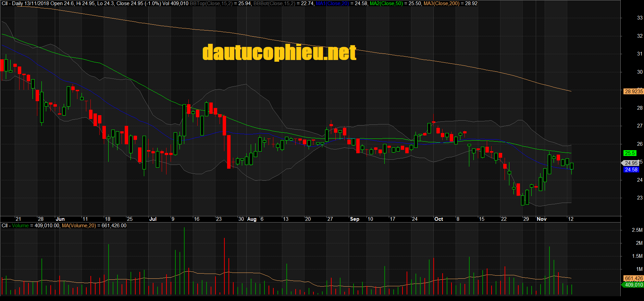Select the Aug month label on the date axis
This screenshot has width=644, height=301.
pos(252,219)
